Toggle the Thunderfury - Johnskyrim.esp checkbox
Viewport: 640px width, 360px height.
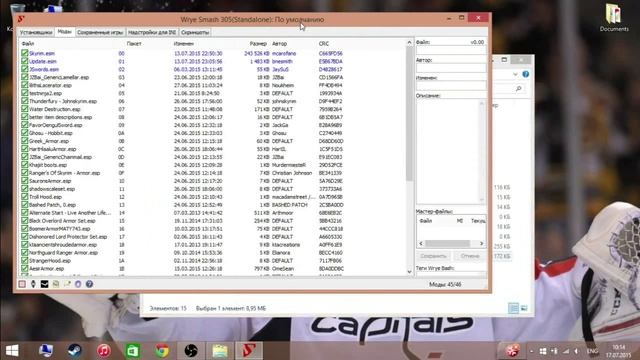coord(24,101)
